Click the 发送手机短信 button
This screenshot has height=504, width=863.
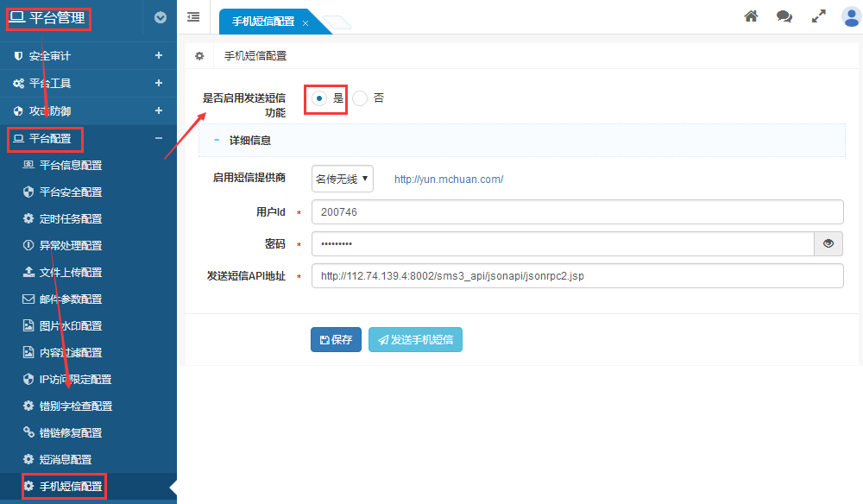pyautogui.click(x=415, y=340)
